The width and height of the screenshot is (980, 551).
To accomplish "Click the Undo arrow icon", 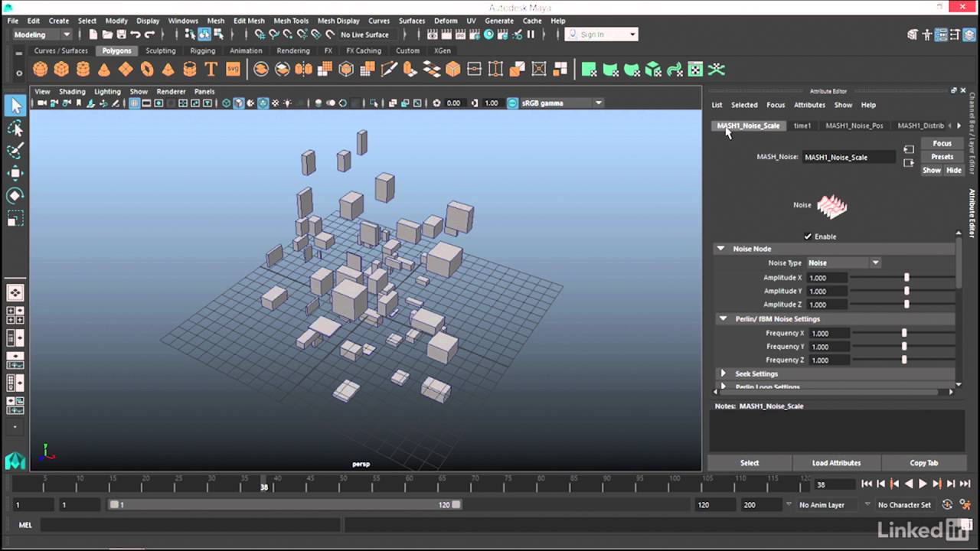I will tap(136, 34).
